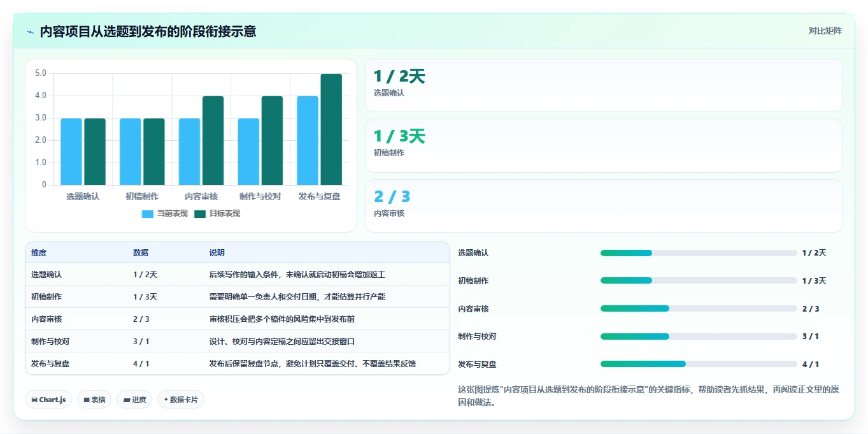Toggle the 目标表现 legend swatch
Image resolution: width=868 pixels, height=434 pixels.
(x=200, y=214)
